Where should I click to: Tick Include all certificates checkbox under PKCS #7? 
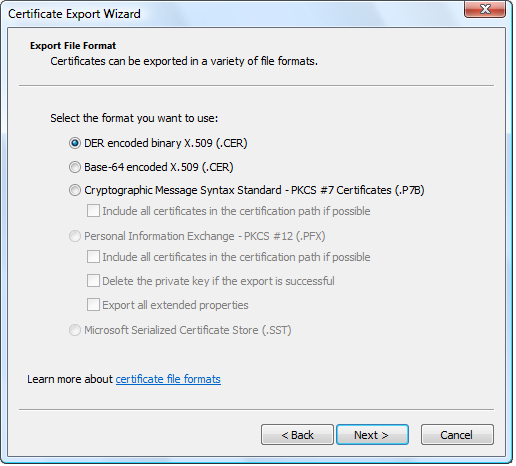(93, 211)
